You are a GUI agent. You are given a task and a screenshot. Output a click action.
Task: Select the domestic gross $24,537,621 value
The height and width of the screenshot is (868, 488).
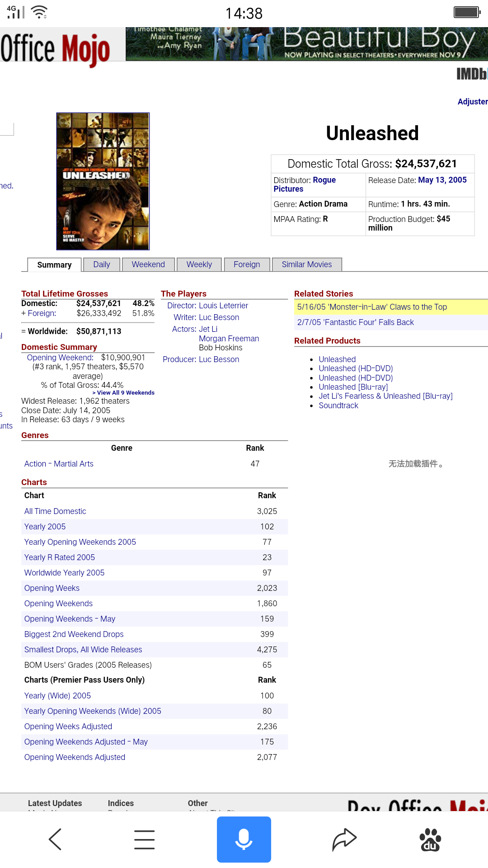pyautogui.click(x=99, y=303)
